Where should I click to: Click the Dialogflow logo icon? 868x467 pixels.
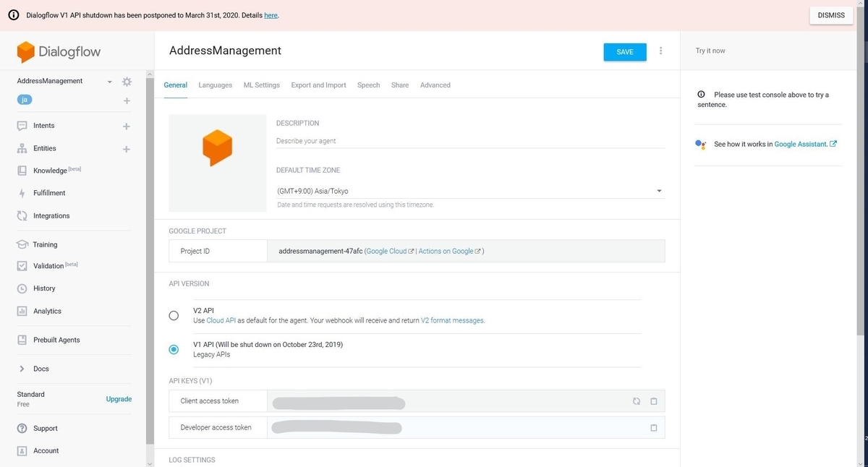click(26, 52)
